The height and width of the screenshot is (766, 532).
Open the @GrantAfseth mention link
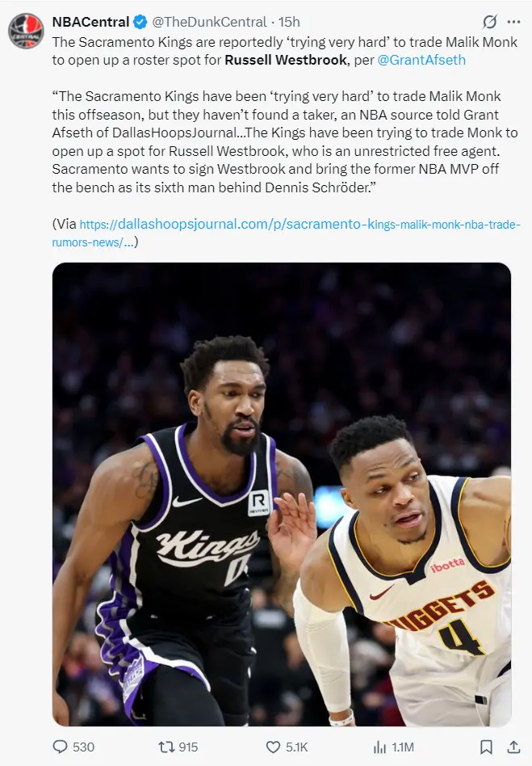421,60
